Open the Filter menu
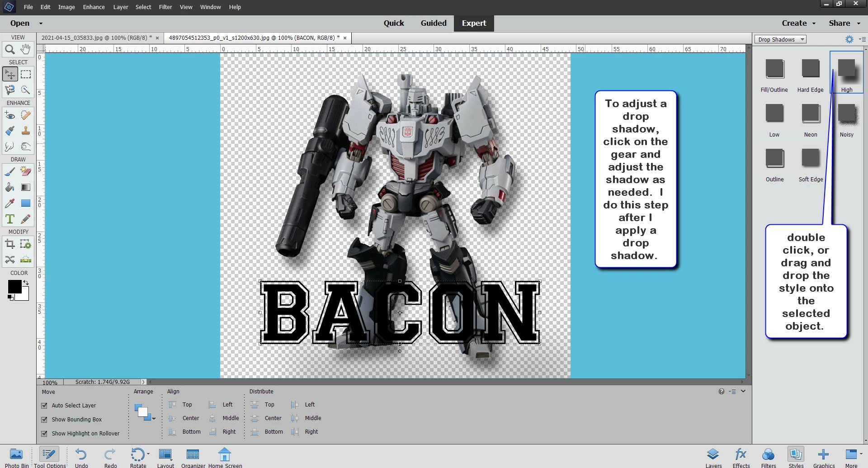 (x=165, y=7)
